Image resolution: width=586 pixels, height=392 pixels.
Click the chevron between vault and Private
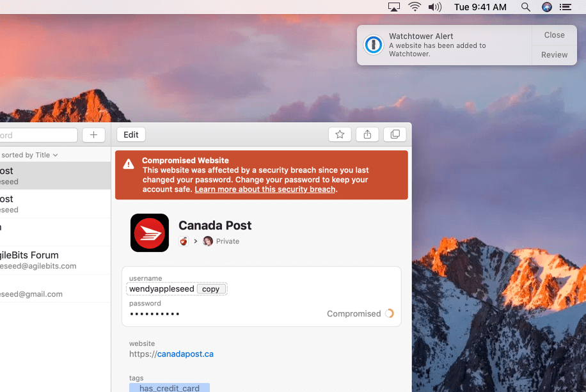195,241
